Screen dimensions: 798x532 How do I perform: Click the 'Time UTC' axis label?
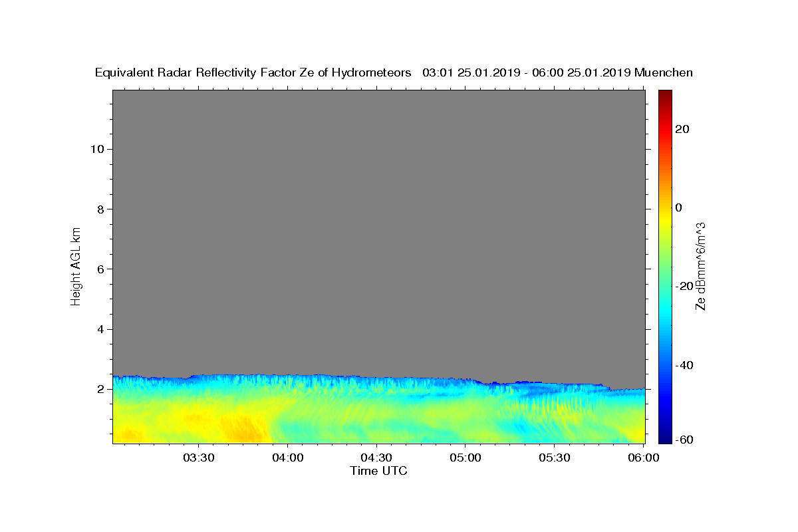pos(378,471)
